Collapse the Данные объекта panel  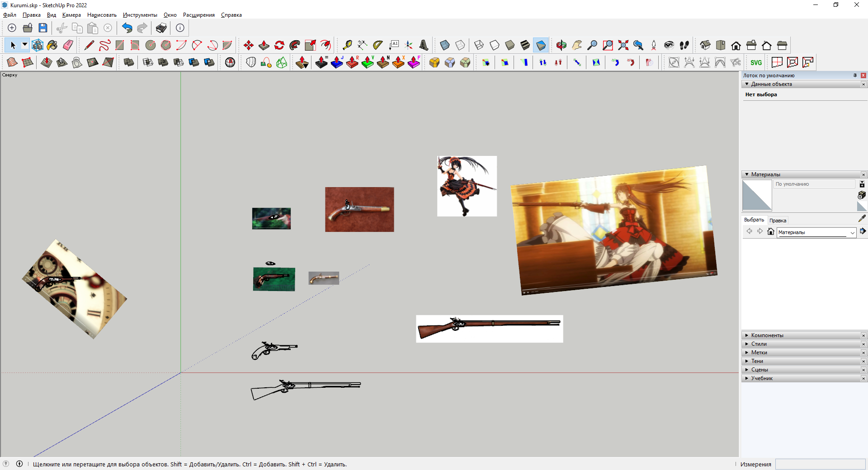747,84
